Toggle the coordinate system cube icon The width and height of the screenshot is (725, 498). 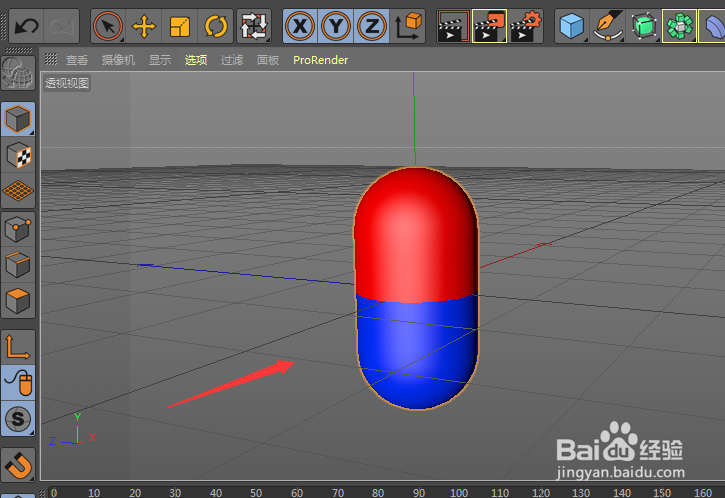click(x=408, y=26)
